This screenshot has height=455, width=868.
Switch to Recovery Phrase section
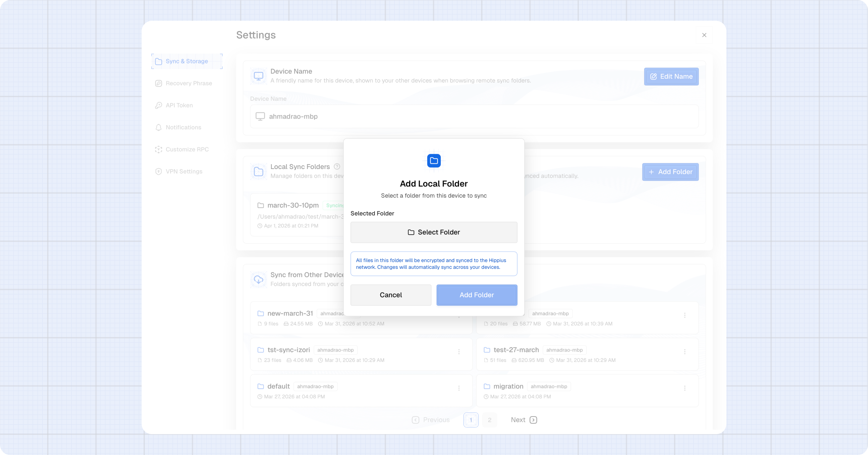(x=188, y=83)
